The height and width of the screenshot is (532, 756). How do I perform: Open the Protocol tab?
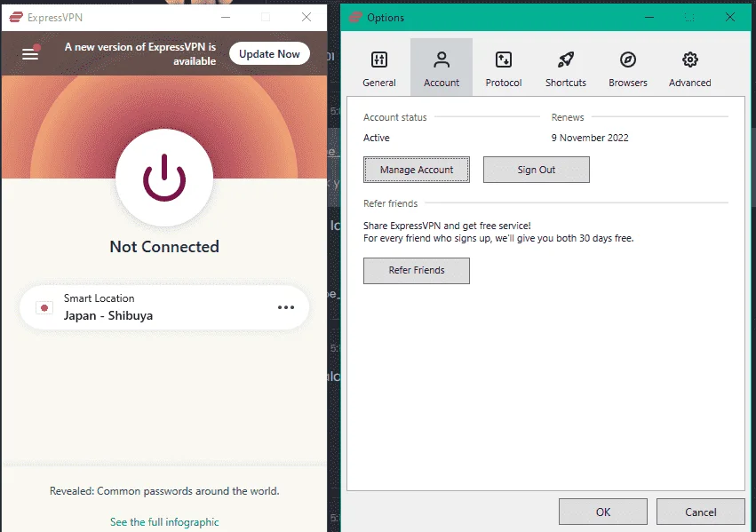(504, 67)
